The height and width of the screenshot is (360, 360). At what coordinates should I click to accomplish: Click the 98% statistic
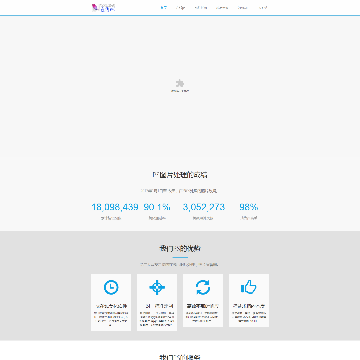249,207
